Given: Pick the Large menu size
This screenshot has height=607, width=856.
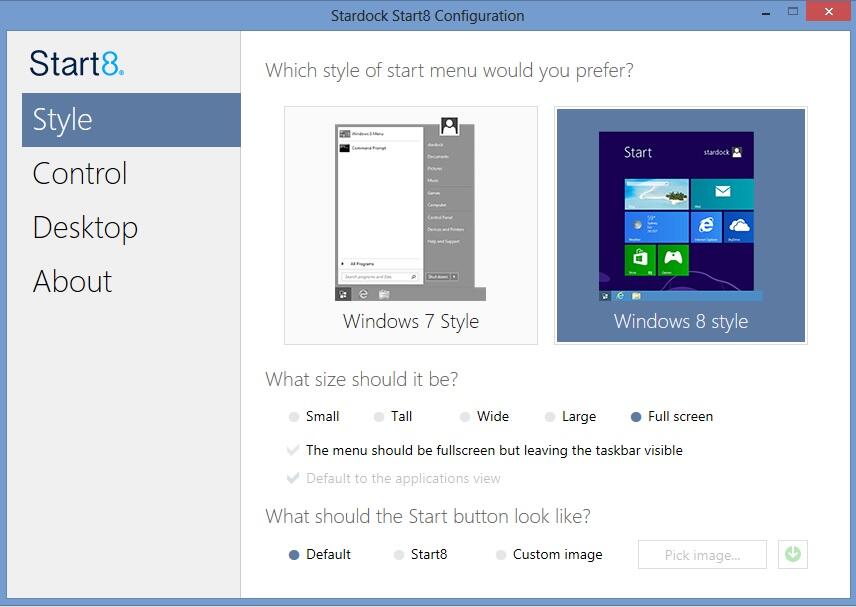Looking at the screenshot, I should [x=551, y=416].
